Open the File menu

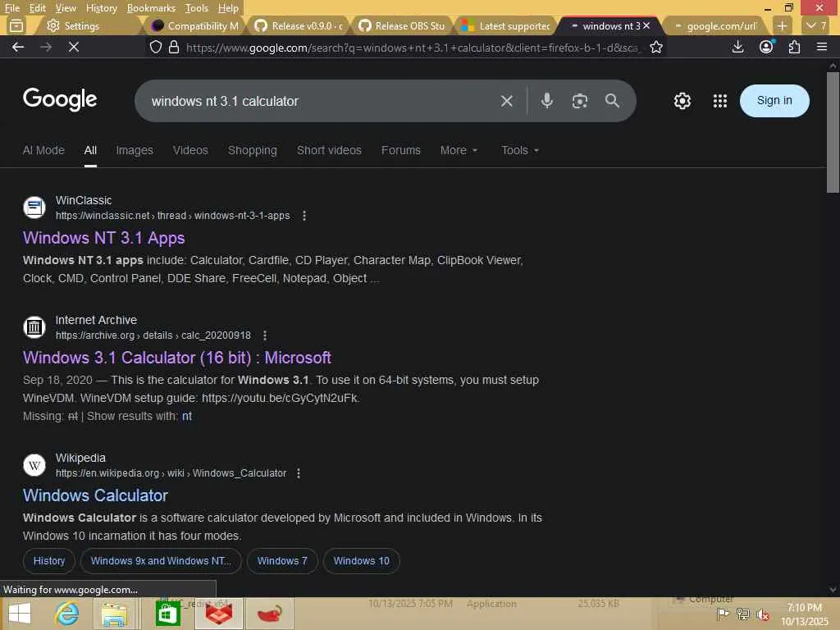[11, 8]
